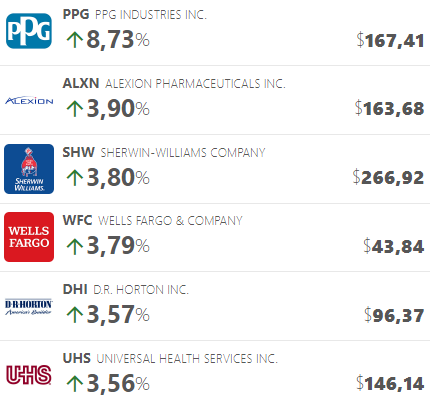Click the Wells Fargo red logo
The width and height of the screenshot is (430, 402).
point(29,237)
